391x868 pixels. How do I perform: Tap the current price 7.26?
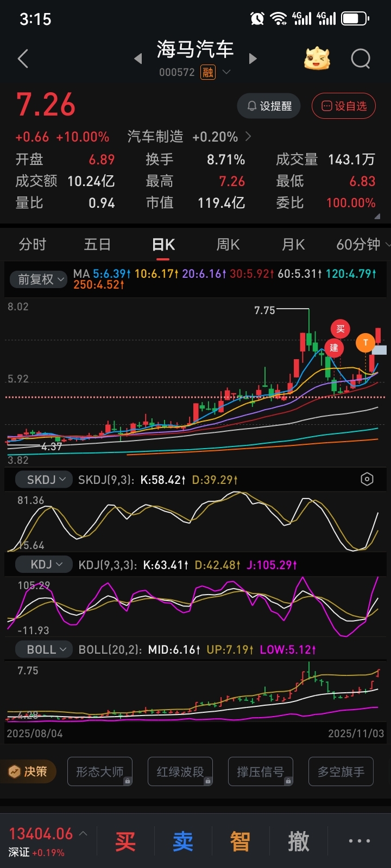46,105
